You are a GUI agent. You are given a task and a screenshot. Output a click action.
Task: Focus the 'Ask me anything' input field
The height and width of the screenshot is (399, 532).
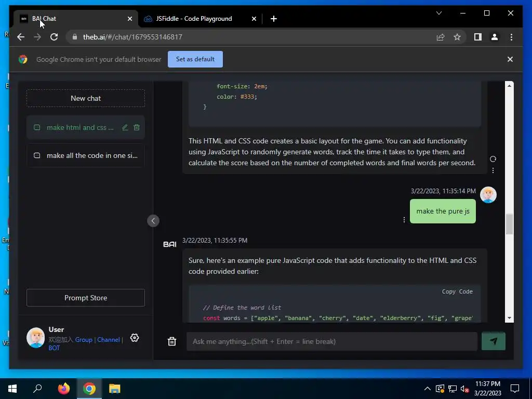pyautogui.click(x=332, y=341)
